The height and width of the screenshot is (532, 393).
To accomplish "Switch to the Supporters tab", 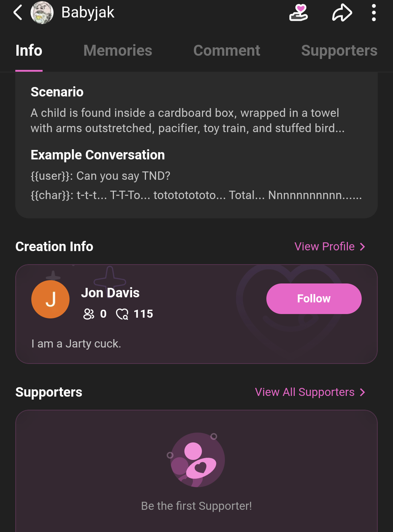I will [x=339, y=51].
